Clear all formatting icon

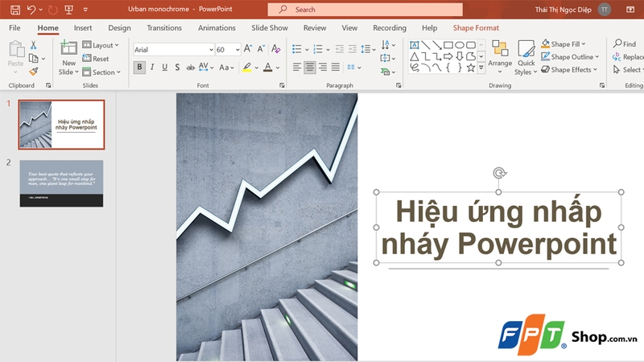(276, 49)
